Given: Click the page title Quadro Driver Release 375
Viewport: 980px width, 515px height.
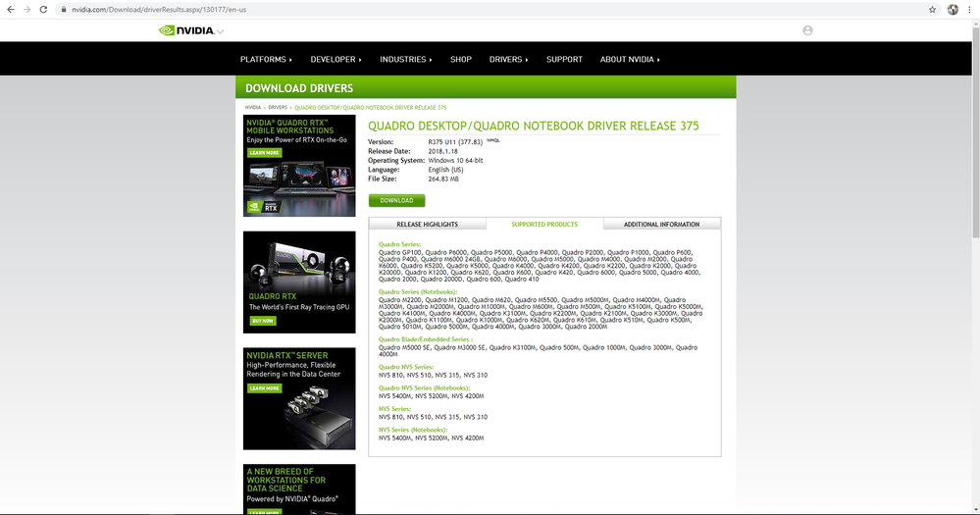Looking at the screenshot, I should pos(533,126).
